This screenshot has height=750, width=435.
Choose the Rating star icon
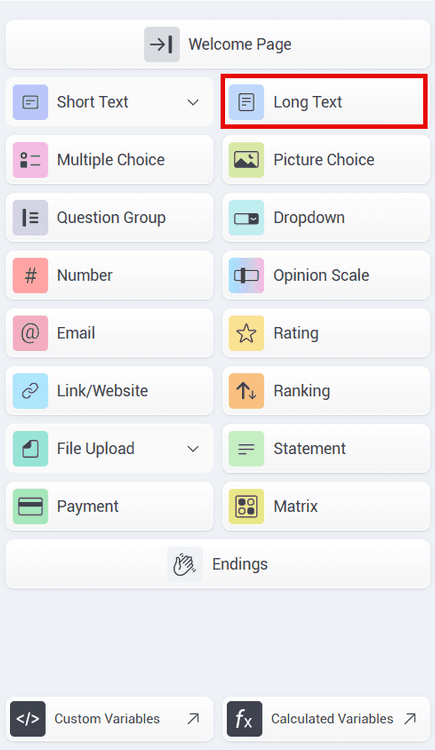tap(246, 333)
